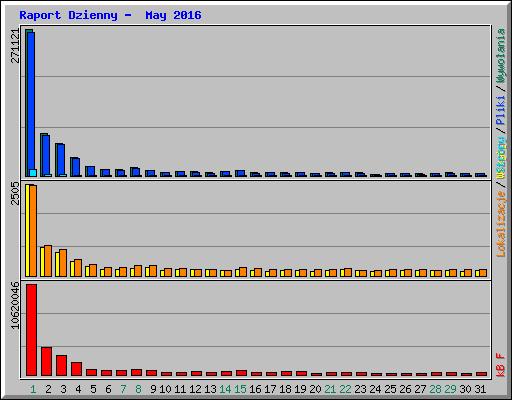Click the orange Lokalizacje bar for day 1
The image size is (512, 400).
[x=33, y=231]
